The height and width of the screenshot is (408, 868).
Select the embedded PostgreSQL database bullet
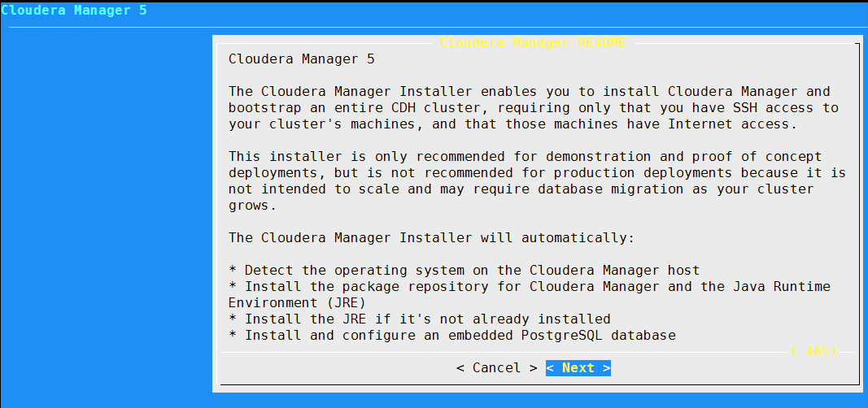point(452,335)
